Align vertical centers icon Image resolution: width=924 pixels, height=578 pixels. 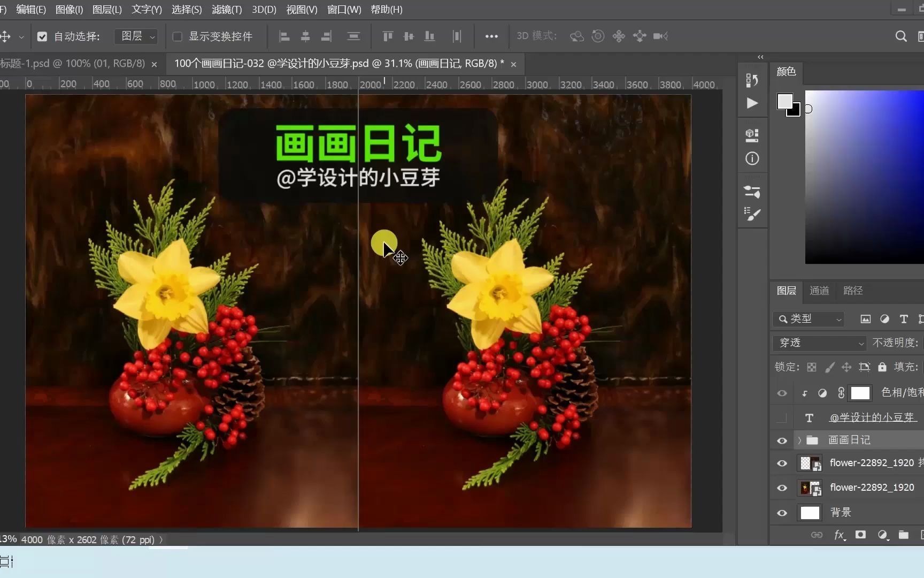point(409,36)
